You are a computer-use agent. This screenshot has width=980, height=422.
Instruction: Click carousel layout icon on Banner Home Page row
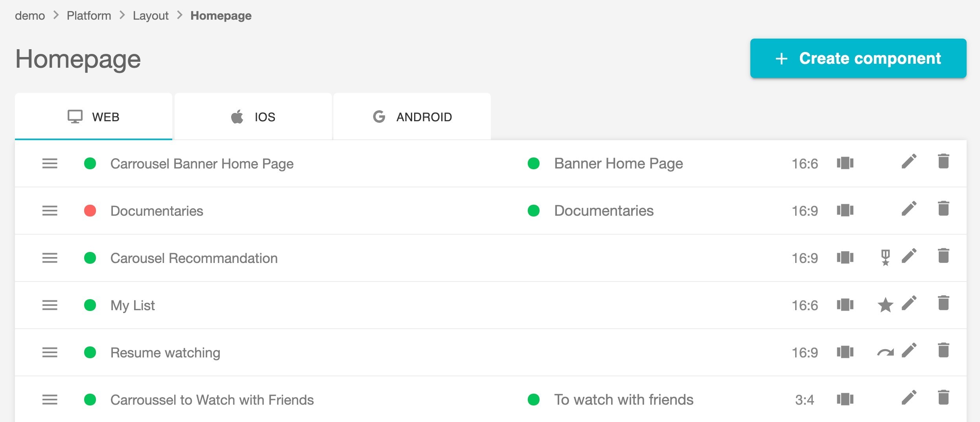click(x=845, y=163)
